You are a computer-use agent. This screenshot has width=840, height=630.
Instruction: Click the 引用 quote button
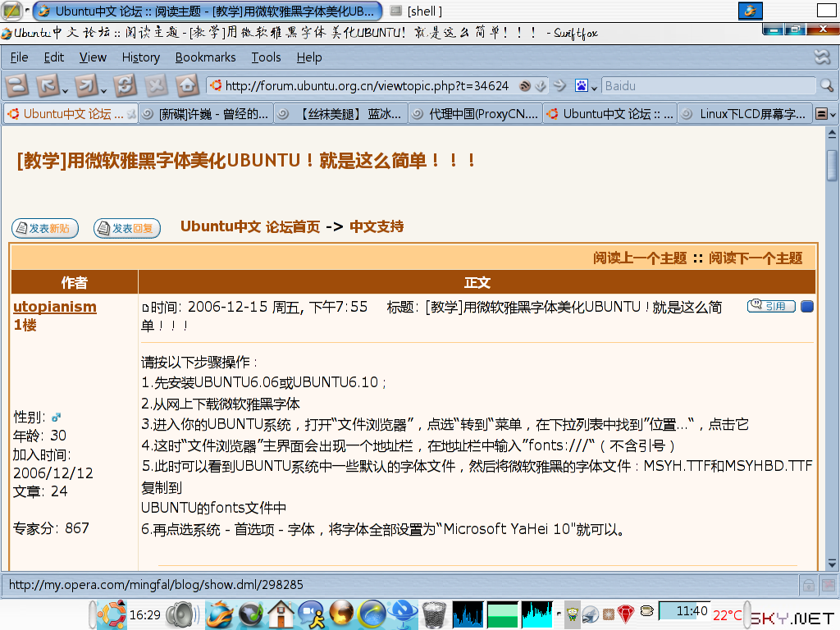(x=771, y=306)
